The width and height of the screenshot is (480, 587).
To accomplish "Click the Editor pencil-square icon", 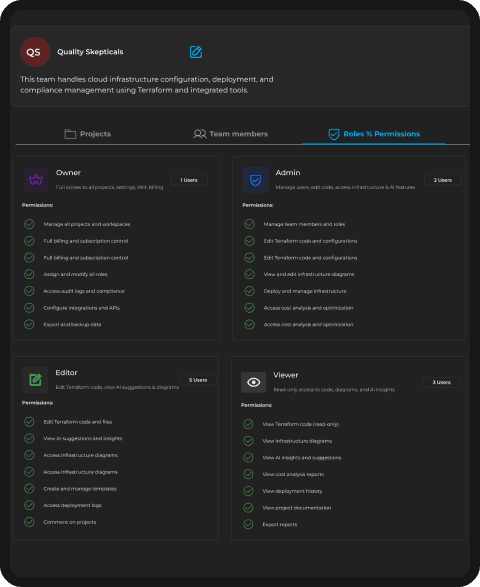I will tap(35, 380).
